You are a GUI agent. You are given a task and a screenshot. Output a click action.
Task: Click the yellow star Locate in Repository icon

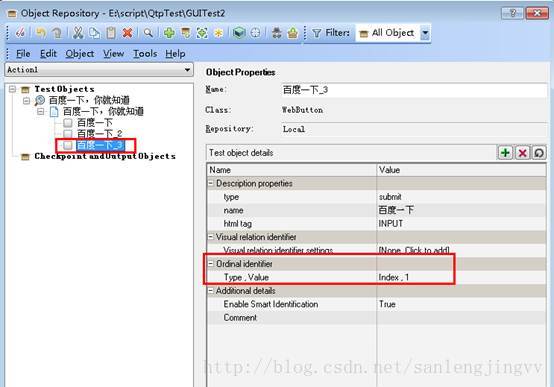[219, 33]
